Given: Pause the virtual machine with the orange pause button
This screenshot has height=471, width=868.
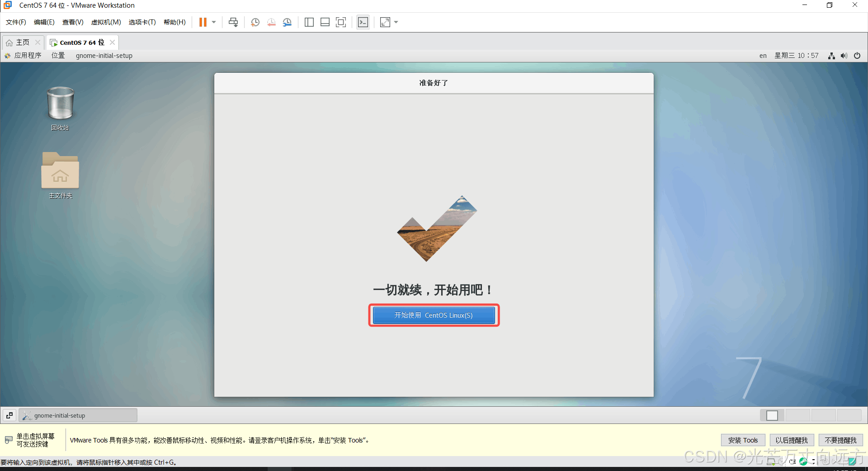Looking at the screenshot, I should [x=203, y=22].
